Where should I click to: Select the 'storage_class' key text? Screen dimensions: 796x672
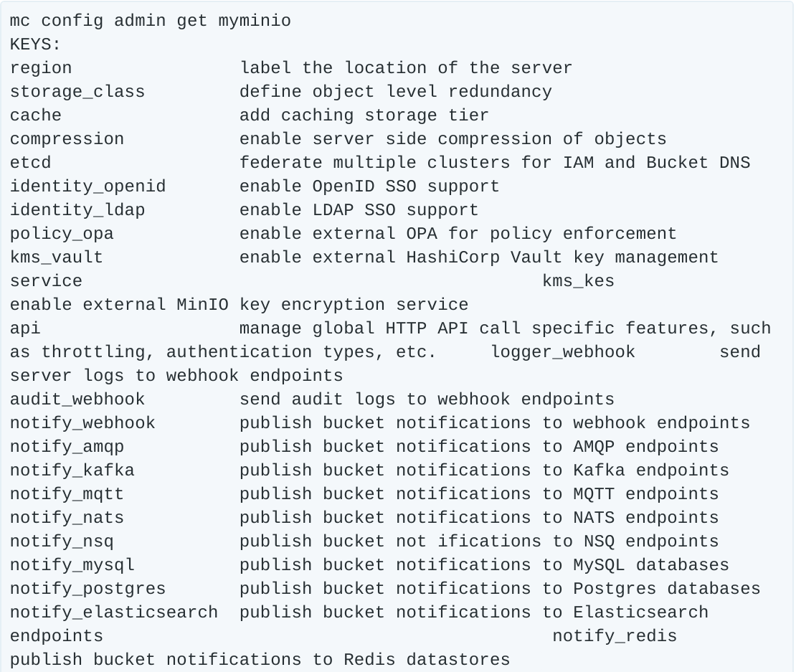[x=77, y=92]
